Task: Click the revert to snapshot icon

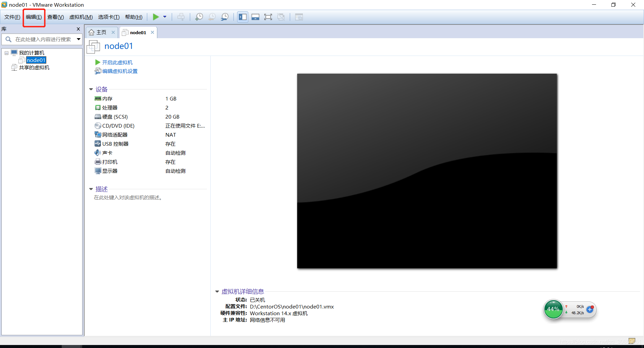Action: 212,17
